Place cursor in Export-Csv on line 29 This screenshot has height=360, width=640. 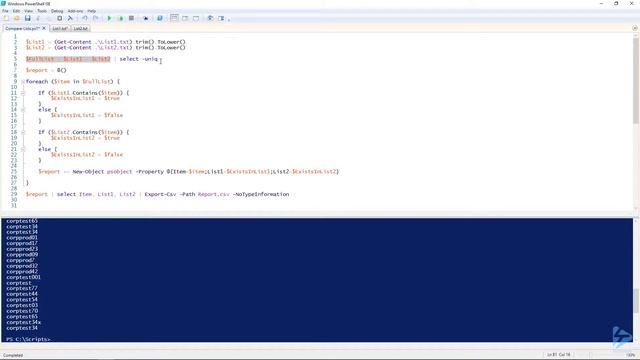(x=160, y=194)
